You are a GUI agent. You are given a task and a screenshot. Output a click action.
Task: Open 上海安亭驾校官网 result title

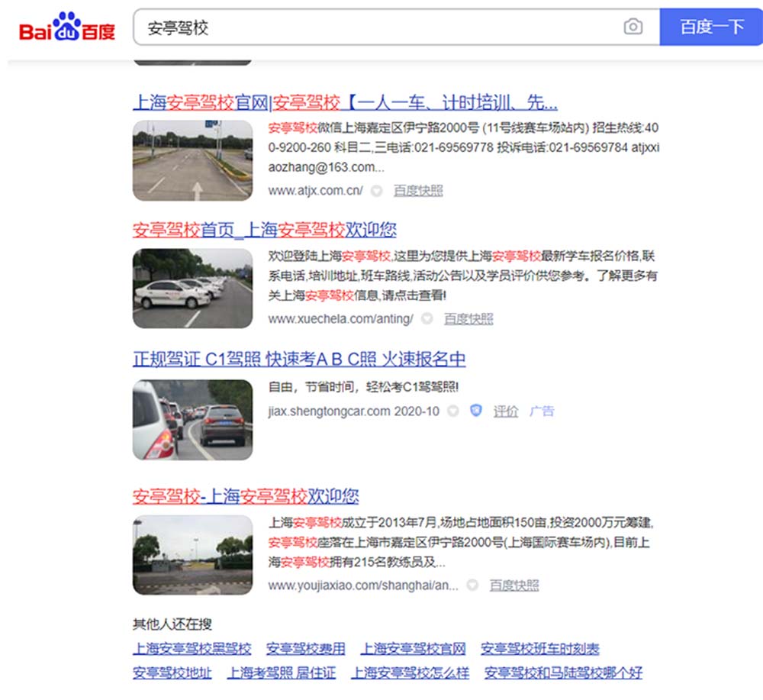tap(345, 102)
